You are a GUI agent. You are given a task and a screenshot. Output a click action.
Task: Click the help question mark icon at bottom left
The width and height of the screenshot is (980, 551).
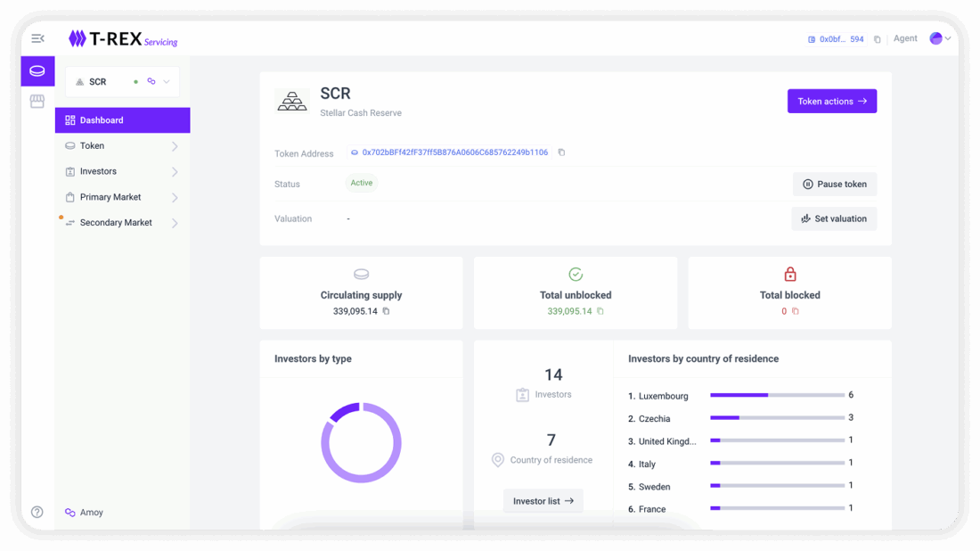[x=37, y=512]
